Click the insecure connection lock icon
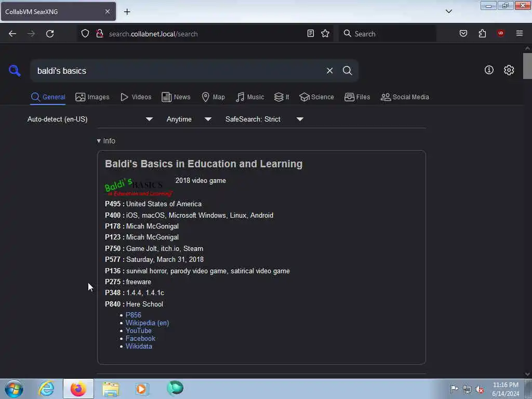This screenshot has width=532, height=399. [x=99, y=34]
